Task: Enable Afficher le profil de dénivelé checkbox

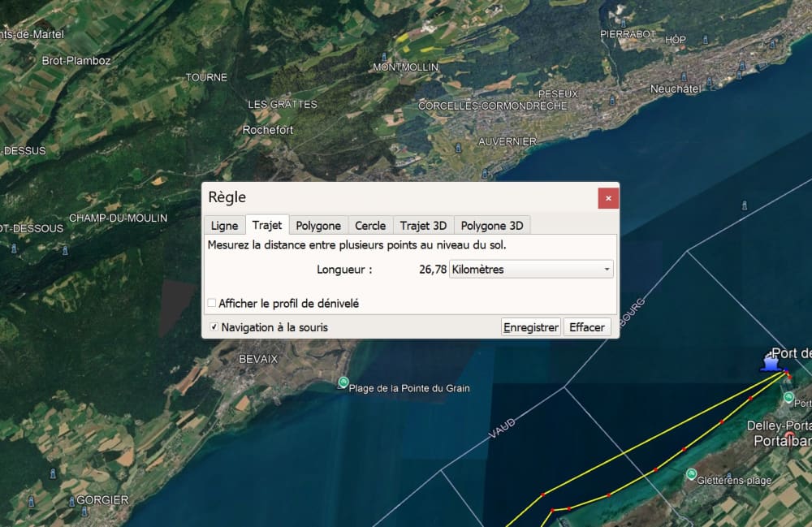Action: (212, 303)
